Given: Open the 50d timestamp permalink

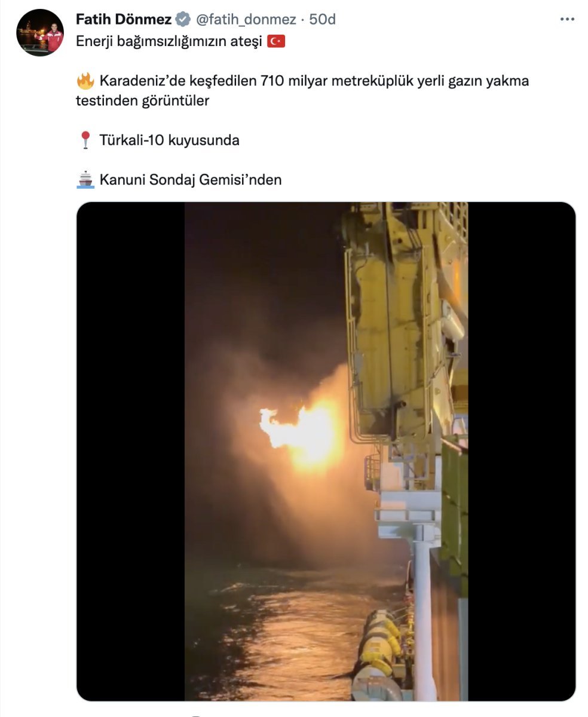Looking at the screenshot, I should tap(323, 20).
